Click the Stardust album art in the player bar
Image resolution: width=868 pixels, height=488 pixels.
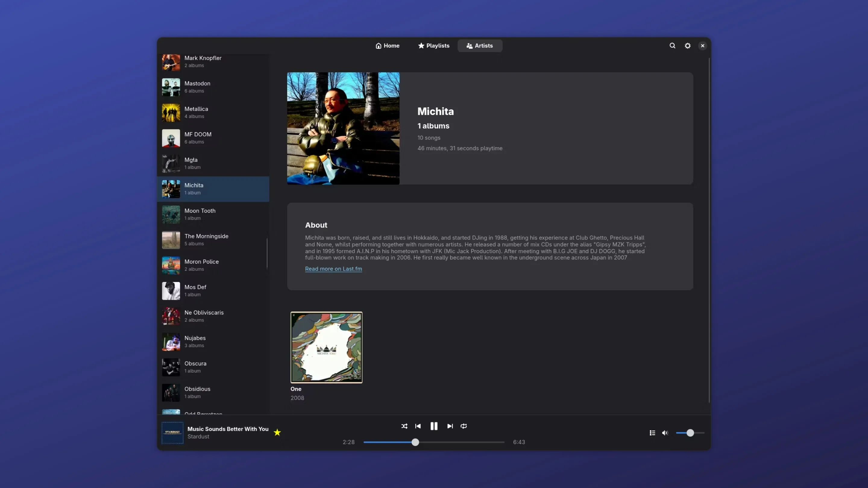172,433
